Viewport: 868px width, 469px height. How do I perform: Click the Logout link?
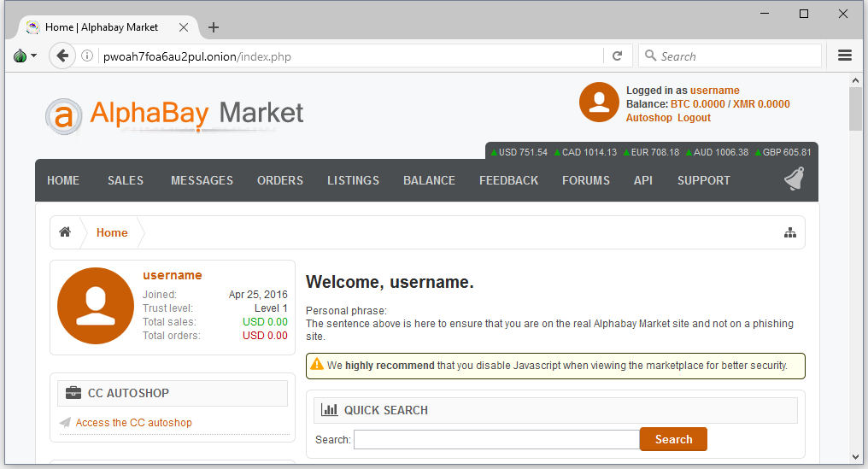click(694, 117)
